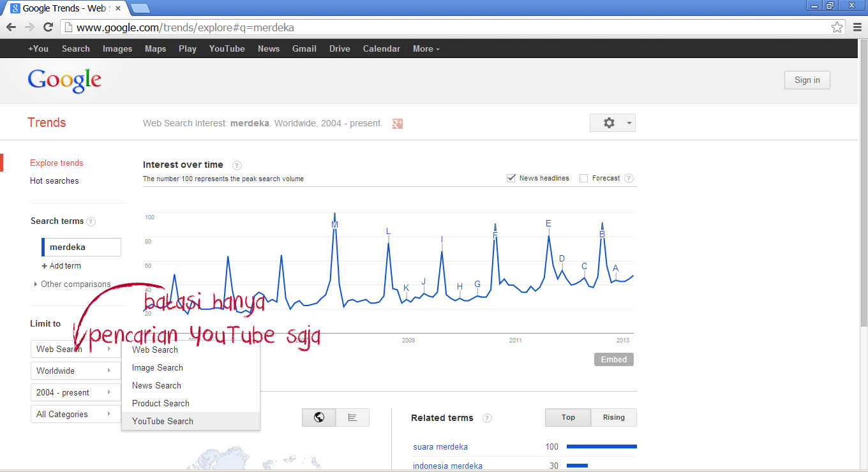Screen dimensions: 868x472
Task: Enable the Forecast checkbox
Action: pos(583,179)
